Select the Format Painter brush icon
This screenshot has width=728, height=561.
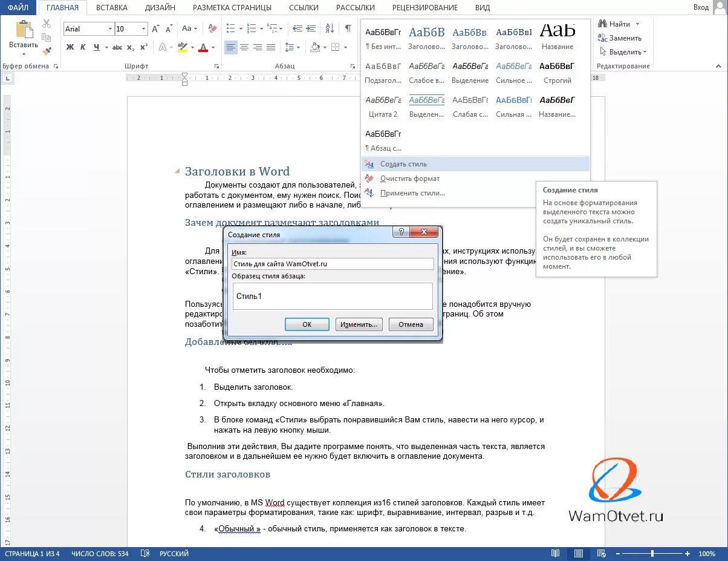tap(47, 51)
